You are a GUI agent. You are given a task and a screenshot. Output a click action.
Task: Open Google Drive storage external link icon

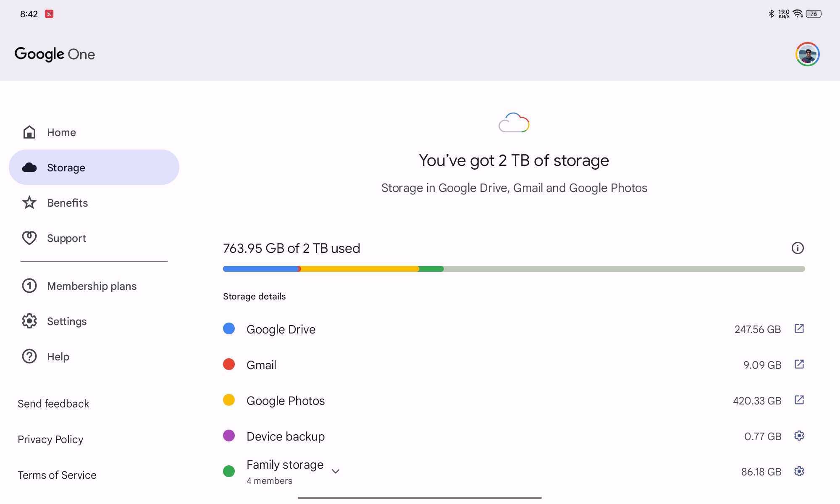(799, 329)
